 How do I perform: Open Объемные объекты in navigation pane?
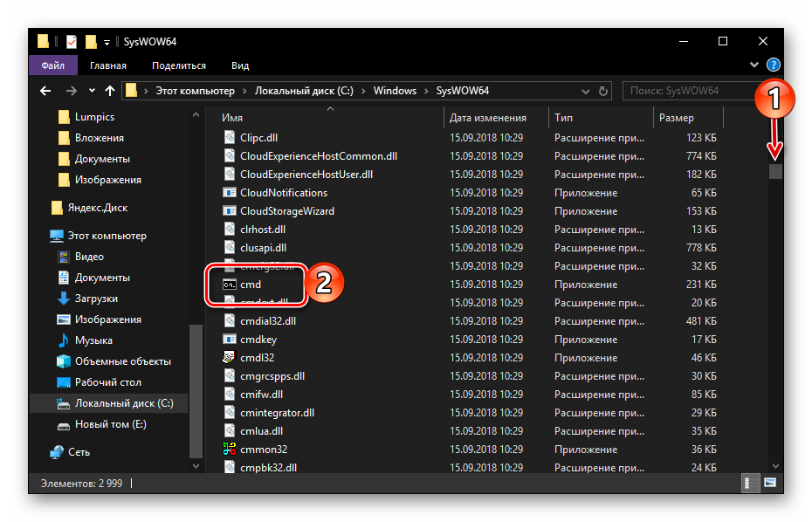tap(114, 361)
